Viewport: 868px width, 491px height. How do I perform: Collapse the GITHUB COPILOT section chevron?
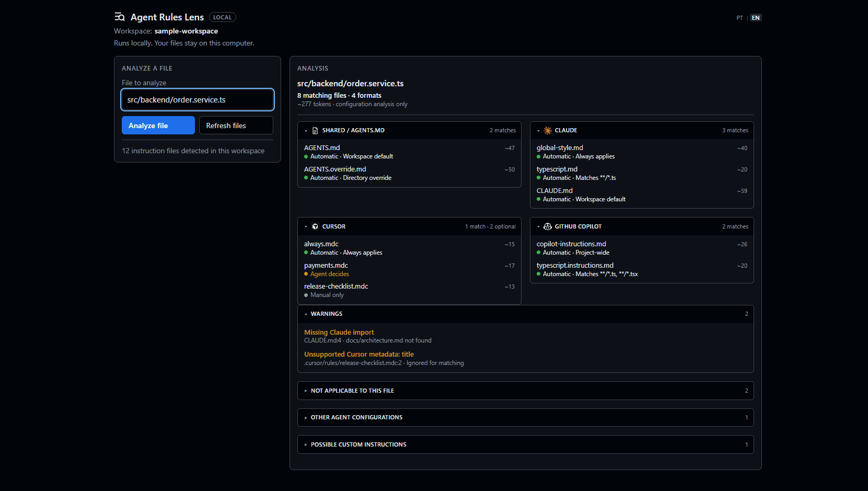[538, 227]
